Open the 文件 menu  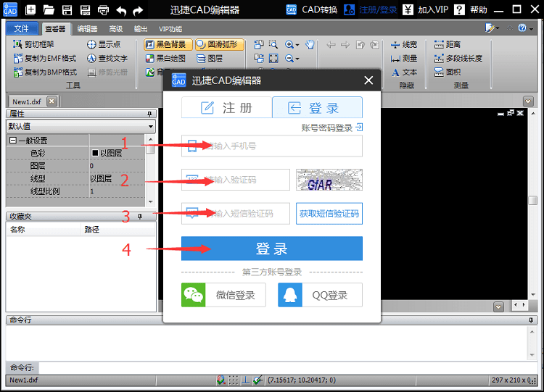click(x=22, y=28)
